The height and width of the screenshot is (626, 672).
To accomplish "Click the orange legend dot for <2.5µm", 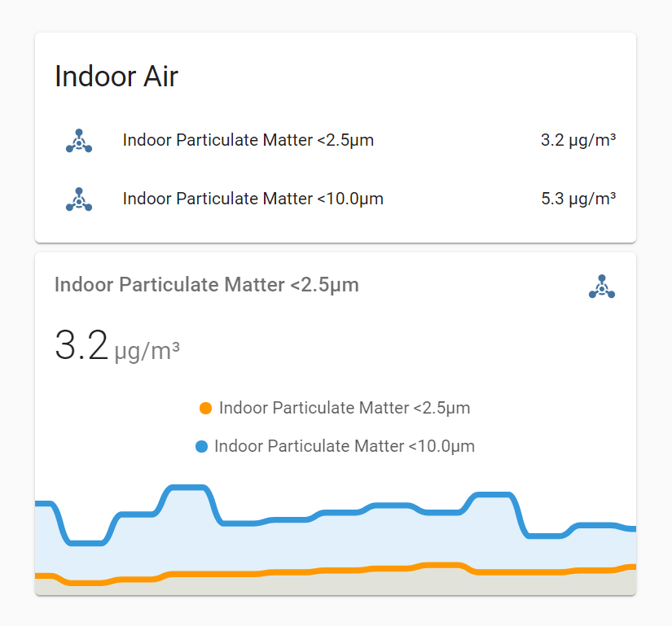I will pos(205,409).
